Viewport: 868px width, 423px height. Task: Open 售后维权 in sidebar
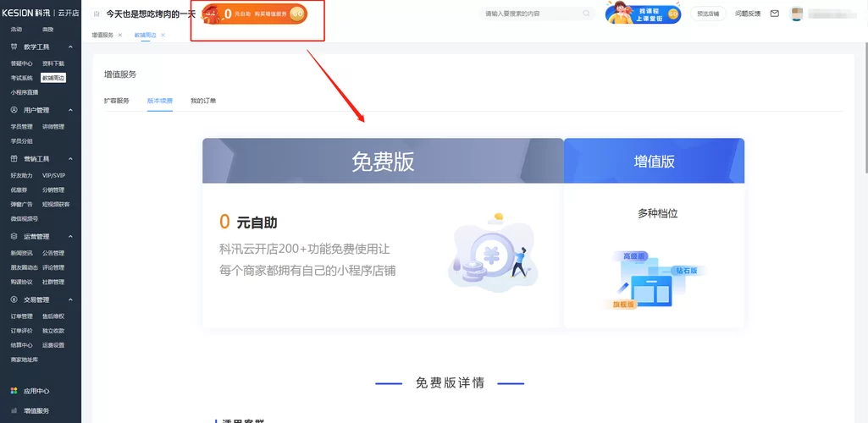53,316
